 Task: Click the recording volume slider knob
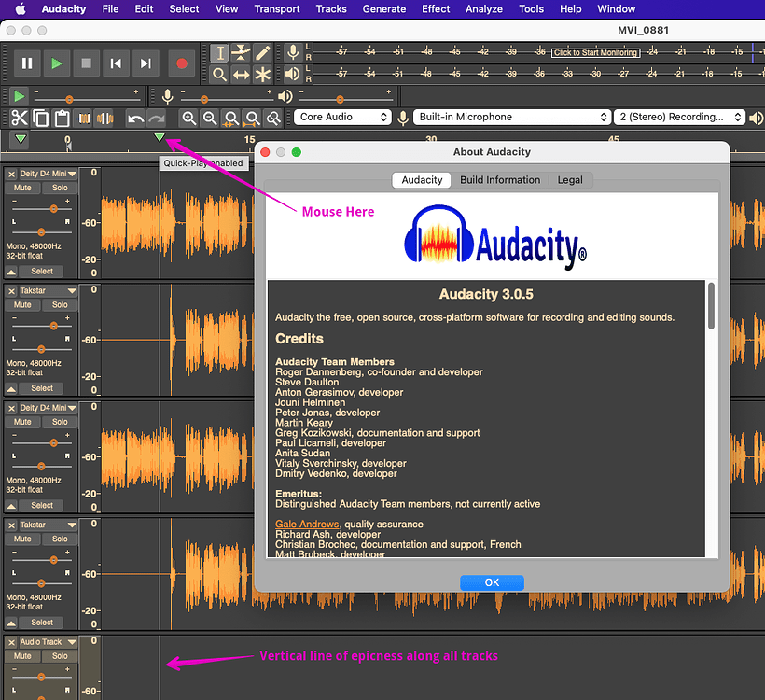tap(204, 100)
